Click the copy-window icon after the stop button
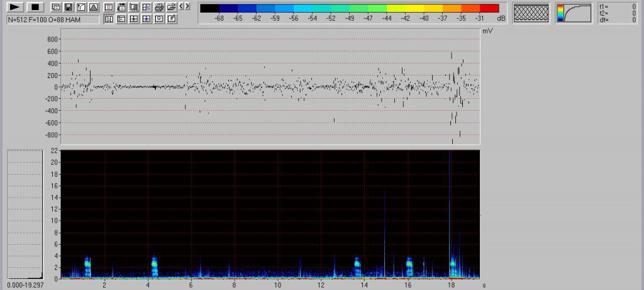644x290 pixels. pyautogui.click(x=56, y=7)
